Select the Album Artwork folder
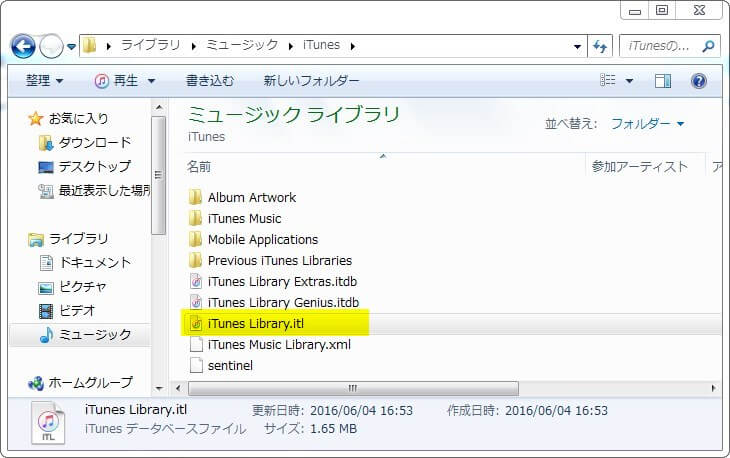The image size is (730, 458). pos(252,197)
